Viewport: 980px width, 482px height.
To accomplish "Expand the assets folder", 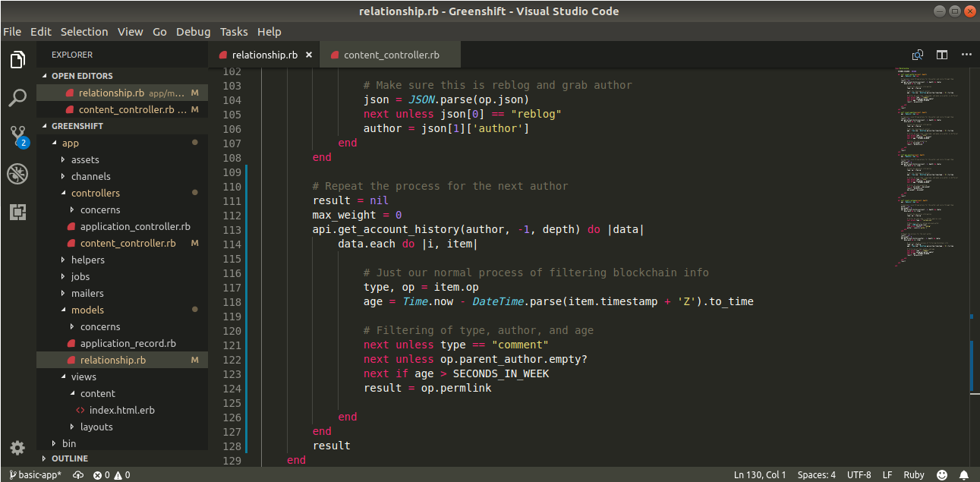I will (x=122, y=159).
